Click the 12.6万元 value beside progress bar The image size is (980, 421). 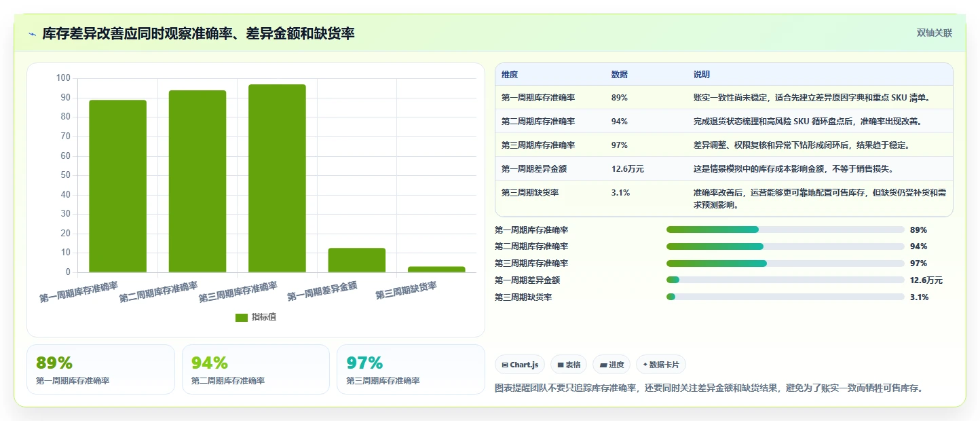[x=926, y=280]
